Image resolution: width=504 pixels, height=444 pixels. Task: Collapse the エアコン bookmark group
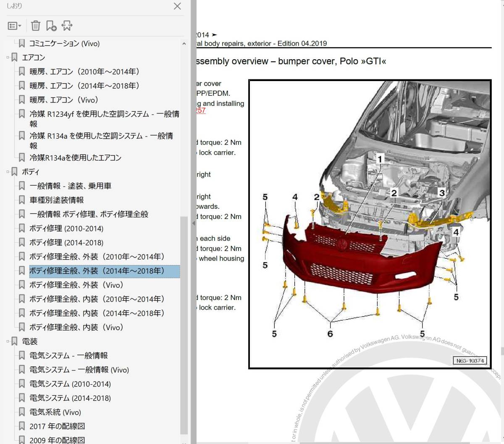coord(8,58)
